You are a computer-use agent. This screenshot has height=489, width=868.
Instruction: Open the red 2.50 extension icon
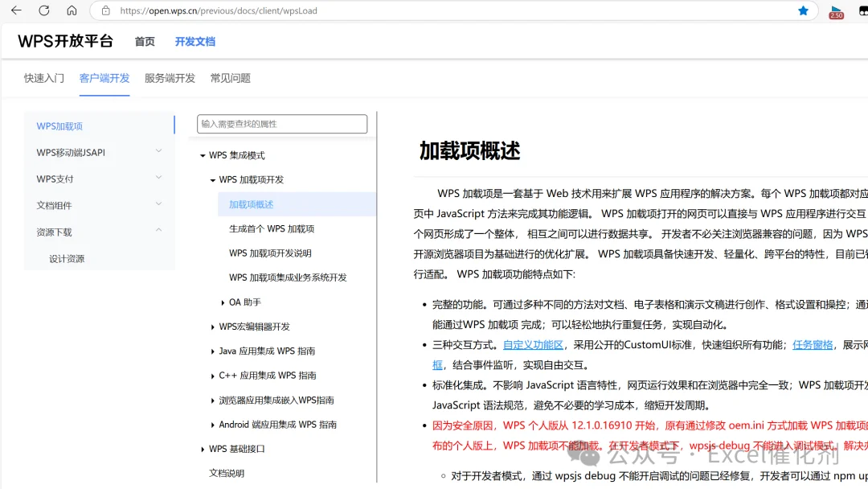[x=836, y=11]
